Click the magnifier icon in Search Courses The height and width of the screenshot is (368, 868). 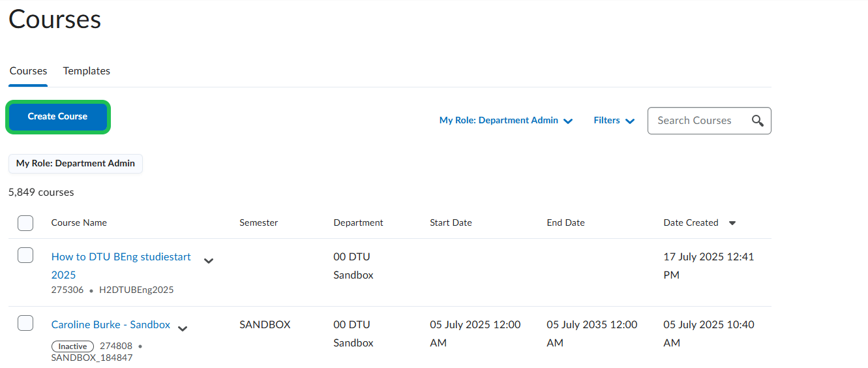coord(757,121)
